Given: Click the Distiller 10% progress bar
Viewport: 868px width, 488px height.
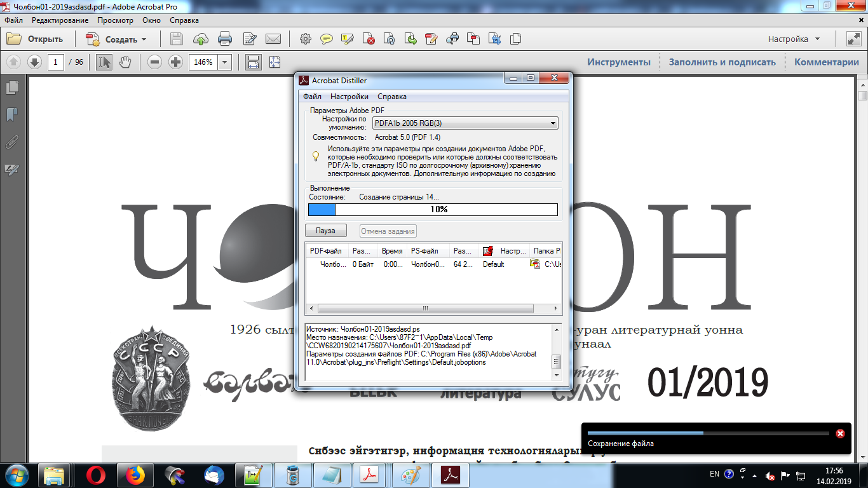Looking at the screenshot, I should [x=433, y=210].
